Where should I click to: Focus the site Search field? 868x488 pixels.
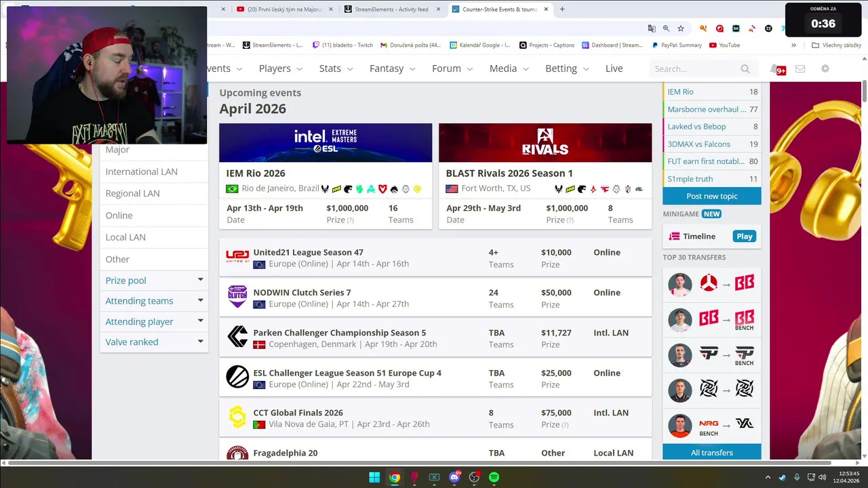coord(695,68)
